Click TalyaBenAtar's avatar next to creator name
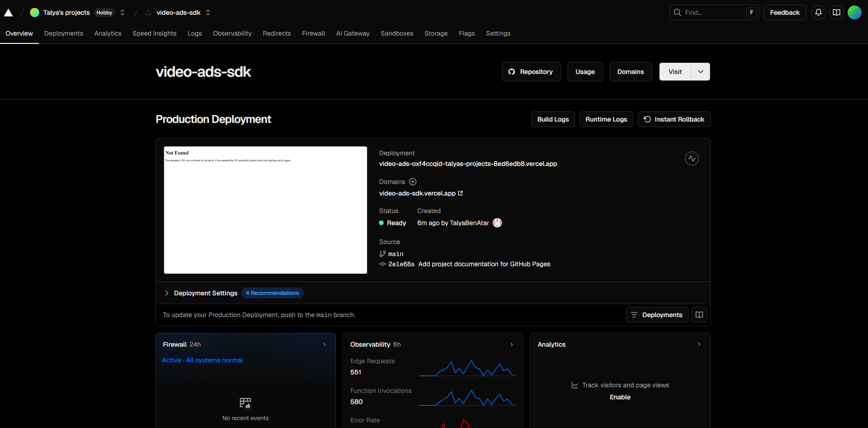 (x=497, y=223)
